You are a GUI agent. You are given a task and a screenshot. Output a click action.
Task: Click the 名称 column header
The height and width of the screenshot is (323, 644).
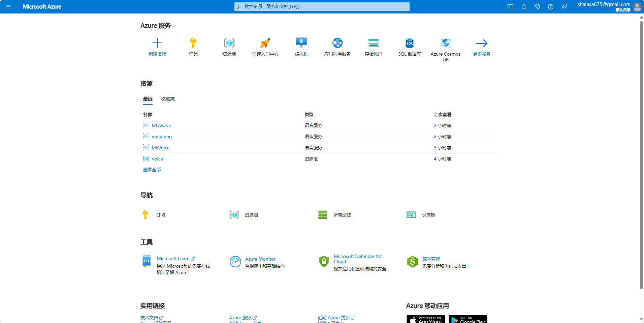click(x=148, y=115)
